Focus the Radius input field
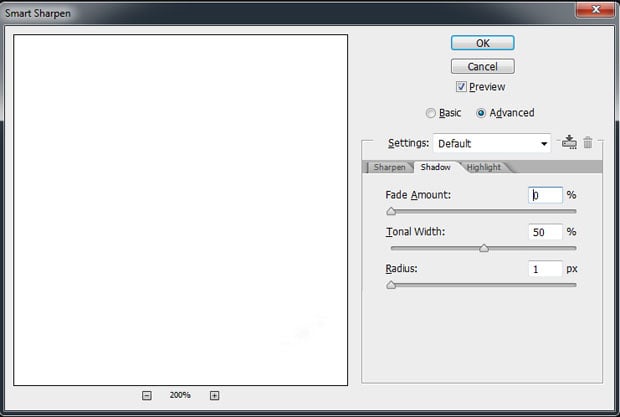The image size is (620, 417). click(x=545, y=269)
